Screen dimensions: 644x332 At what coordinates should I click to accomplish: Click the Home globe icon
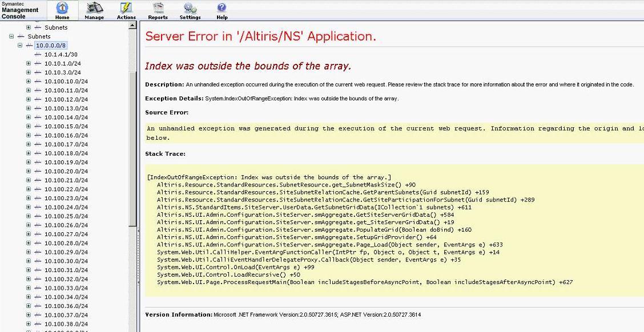(62, 8)
